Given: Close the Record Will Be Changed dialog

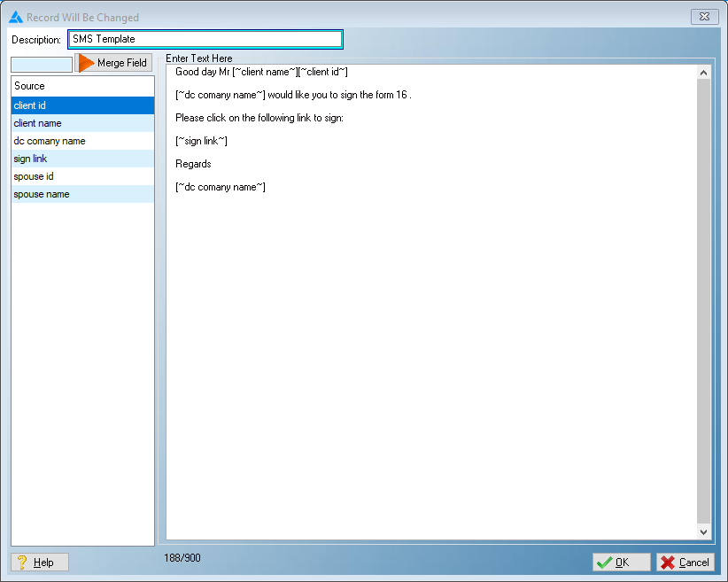Looking at the screenshot, I should [x=702, y=17].
